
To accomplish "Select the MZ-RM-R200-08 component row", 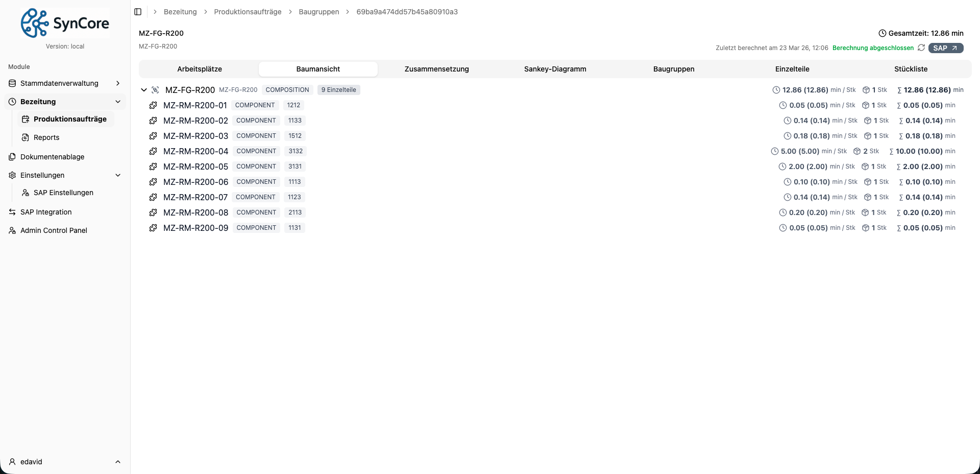I will (195, 212).
